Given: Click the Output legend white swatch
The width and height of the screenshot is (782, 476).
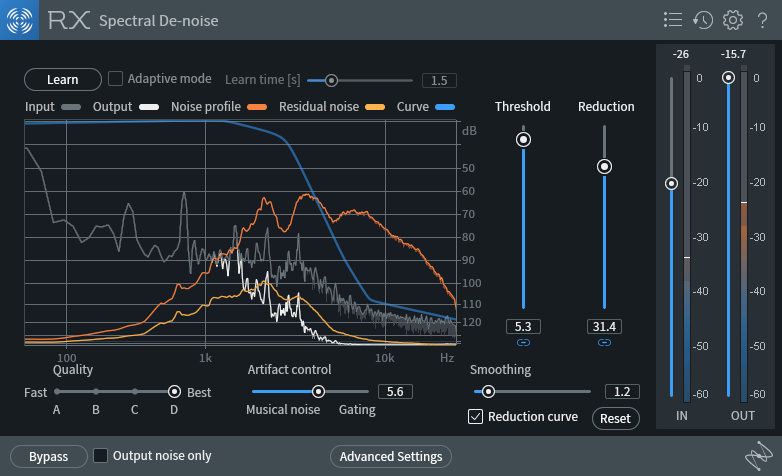Looking at the screenshot, I should click(x=149, y=107).
